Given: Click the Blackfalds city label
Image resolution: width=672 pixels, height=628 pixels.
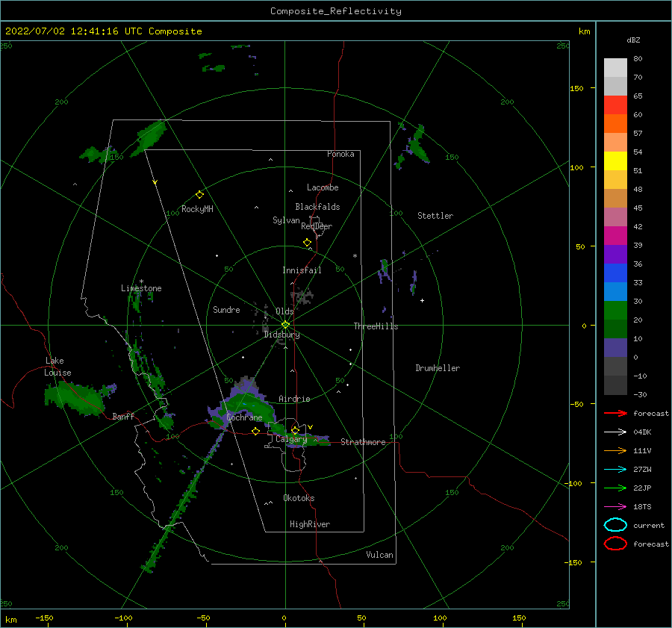Looking at the screenshot, I should click(317, 207).
